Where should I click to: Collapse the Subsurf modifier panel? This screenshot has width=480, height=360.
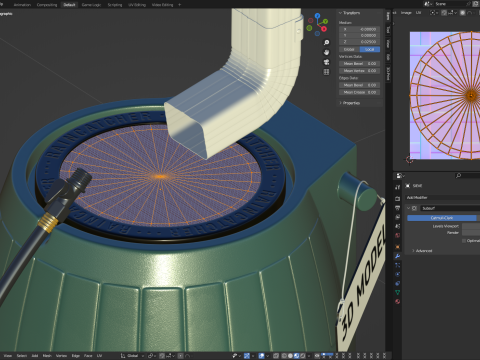[x=408, y=208]
